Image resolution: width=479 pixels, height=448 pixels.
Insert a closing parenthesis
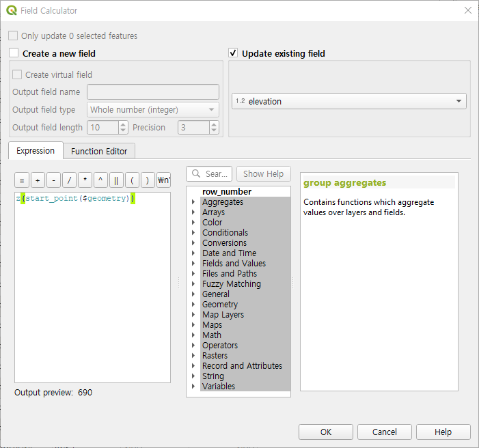coord(148,180)
